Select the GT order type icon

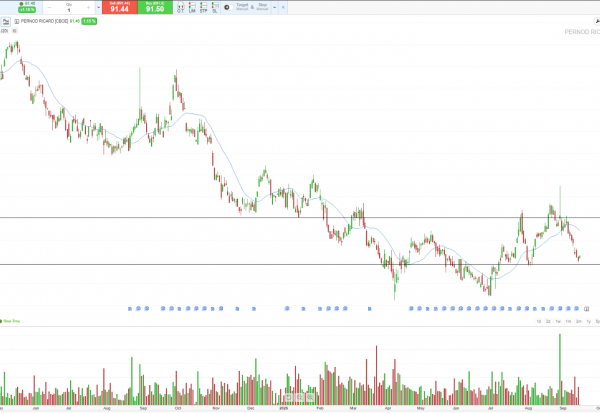click(x=180, y=8)
